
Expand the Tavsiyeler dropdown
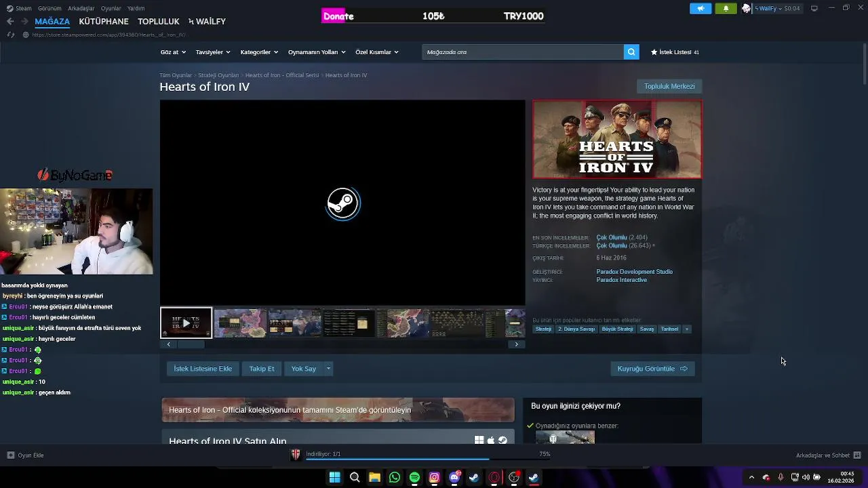(x=213, y=52)
